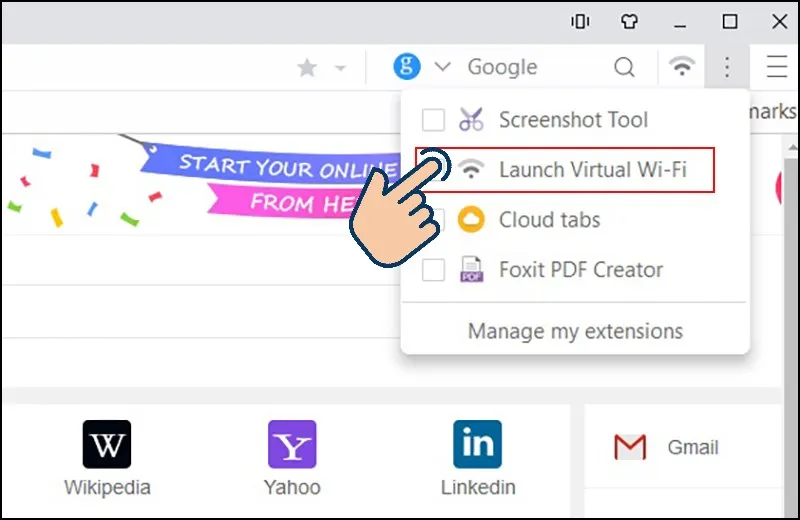800x520 pixels.
Task: Click the Gmail text link
Action: [692, 448]
